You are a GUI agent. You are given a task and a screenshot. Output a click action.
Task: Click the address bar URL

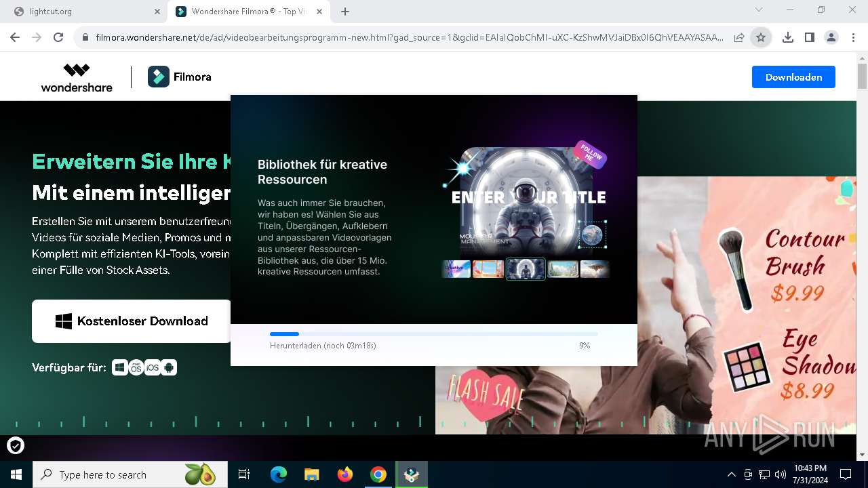click(x=409, y=38)
